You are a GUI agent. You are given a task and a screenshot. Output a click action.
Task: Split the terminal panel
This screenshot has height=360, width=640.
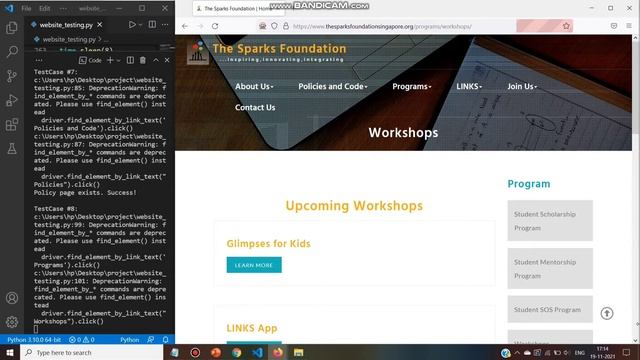pos(130,60)
